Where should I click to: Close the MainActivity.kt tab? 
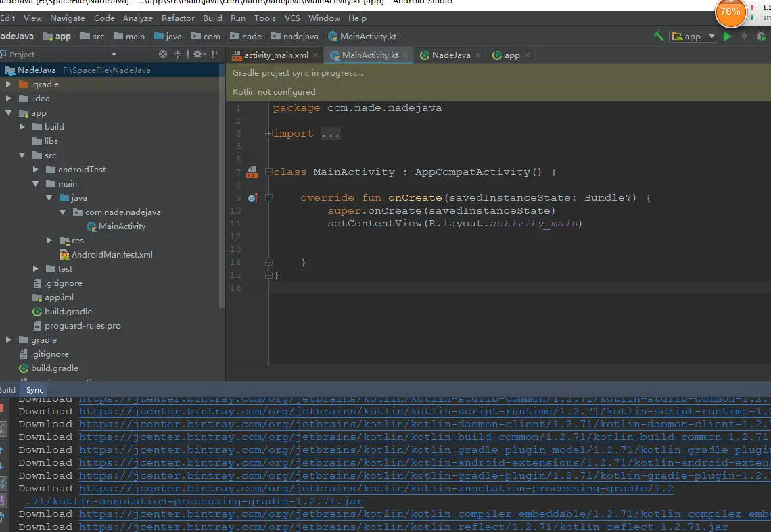pos(405,55)
